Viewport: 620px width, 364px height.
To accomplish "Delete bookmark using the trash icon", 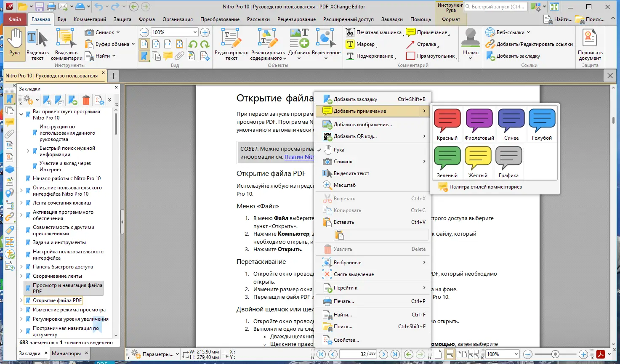I will 86,100.
